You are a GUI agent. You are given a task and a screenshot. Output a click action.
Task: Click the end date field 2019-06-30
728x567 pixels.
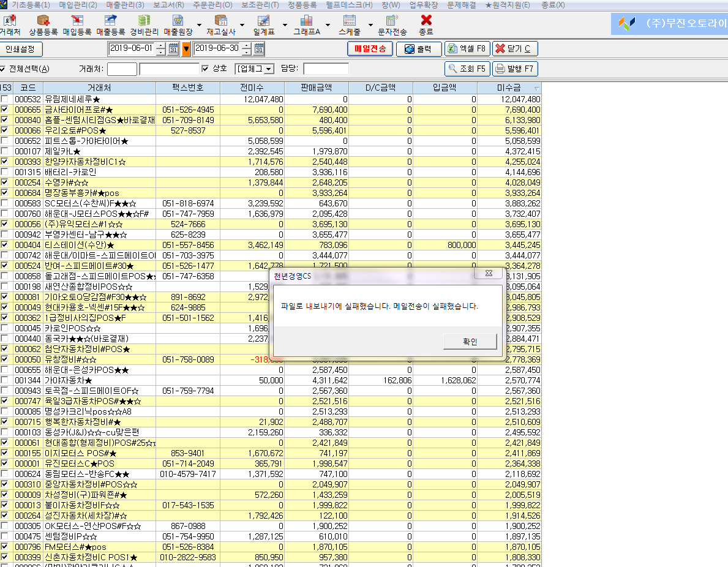tap(217, 48)
